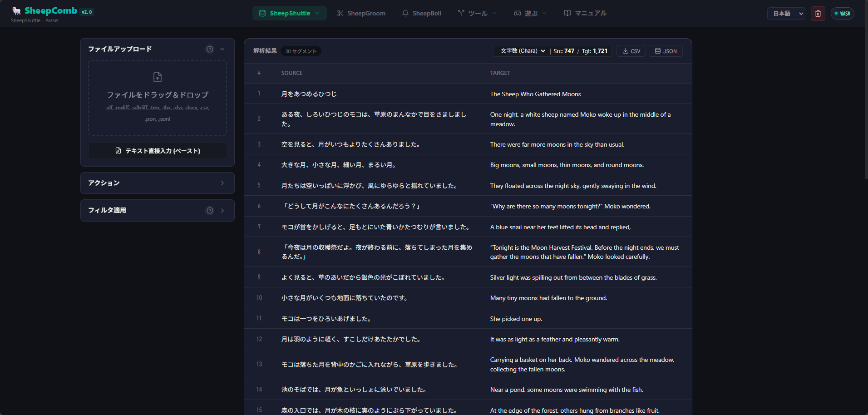Open the 日本語 language dropdown
Viewport: 868px width, 415px height.
pos(786,14)
